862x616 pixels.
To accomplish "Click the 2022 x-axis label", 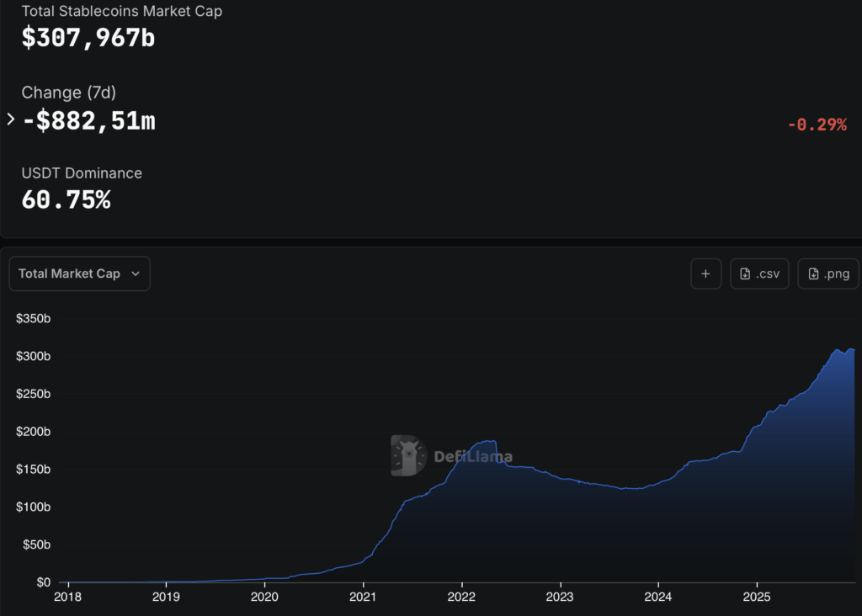I will 461,597.
